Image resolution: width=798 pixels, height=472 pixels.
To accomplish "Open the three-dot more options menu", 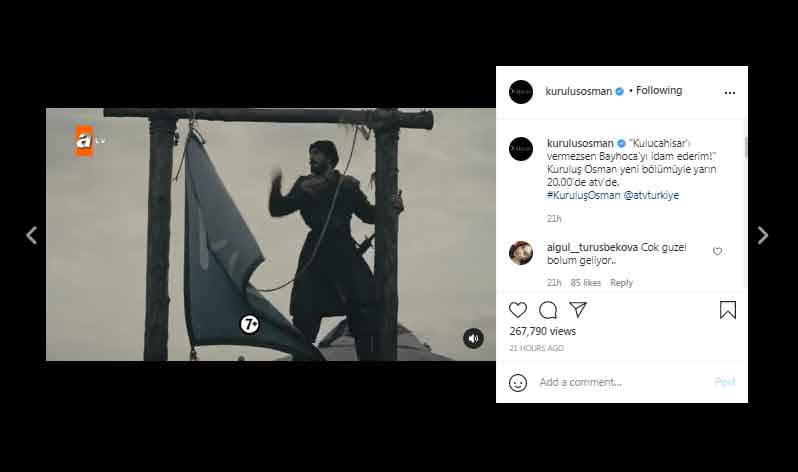I will tap(730, 91).
